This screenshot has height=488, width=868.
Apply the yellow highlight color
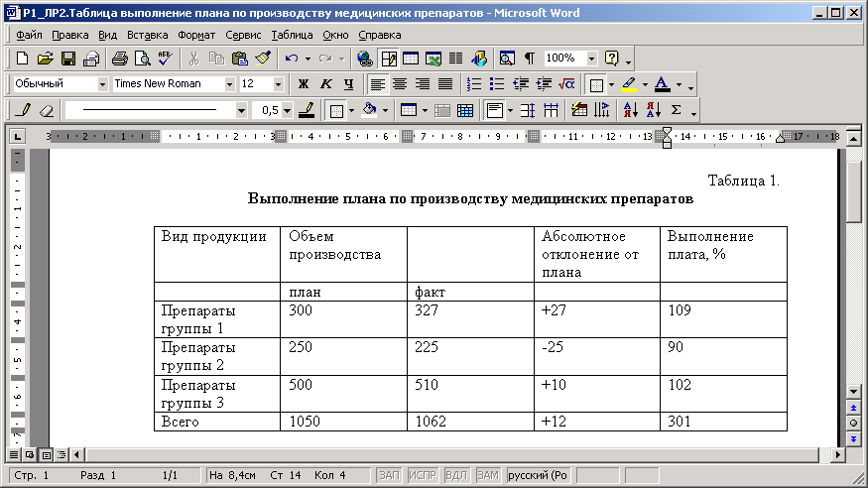coord(629,84)
